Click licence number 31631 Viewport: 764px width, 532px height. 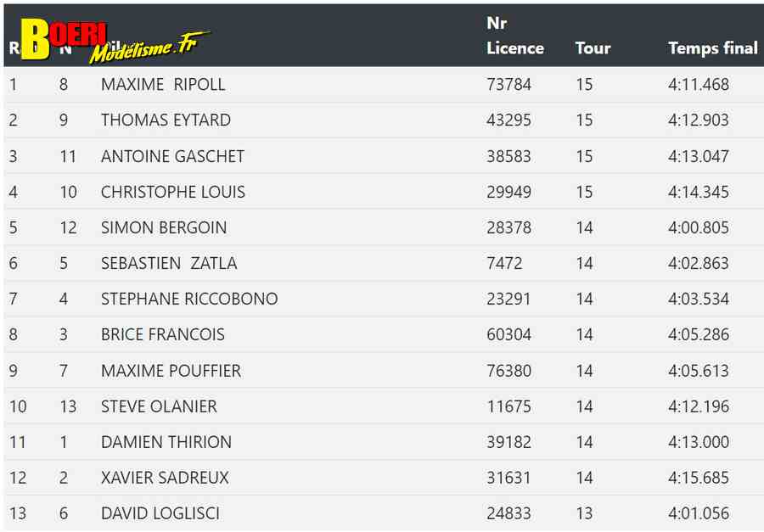(508, 478)
